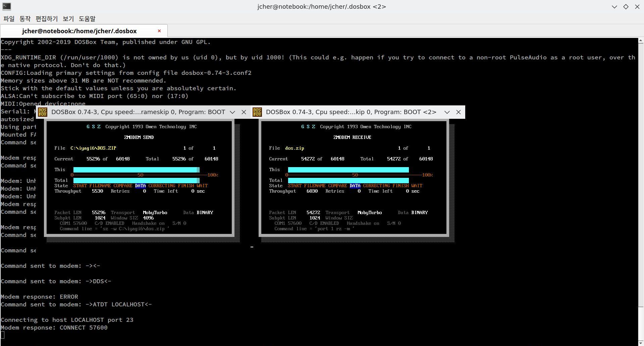Click highlighted DATA state in the send window

(x=140, y=186)
